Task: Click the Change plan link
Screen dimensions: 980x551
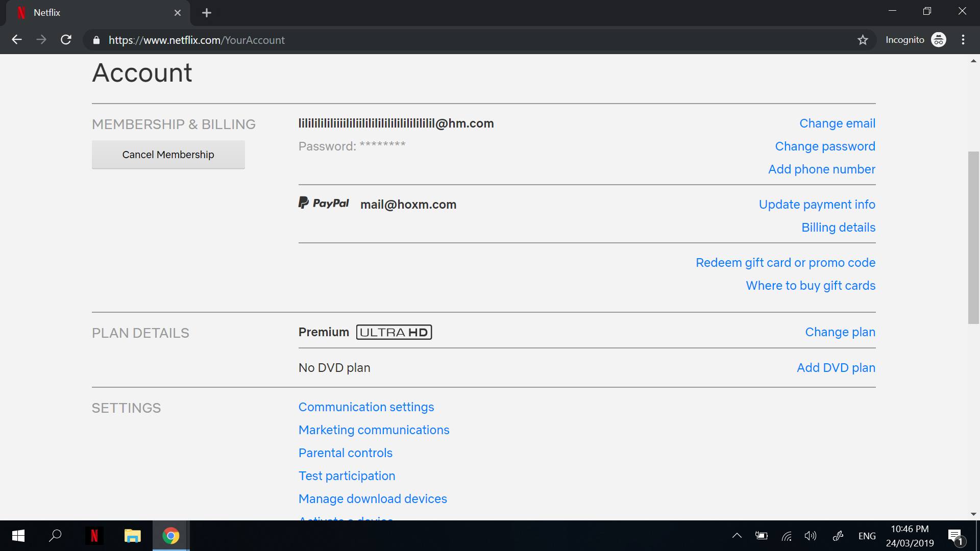Action: click(x=840, y=332)
